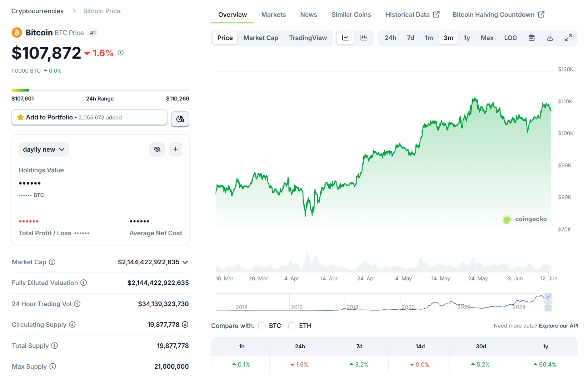Open 24 Hour Trading Vol info icon

click(x=77, y=304)
